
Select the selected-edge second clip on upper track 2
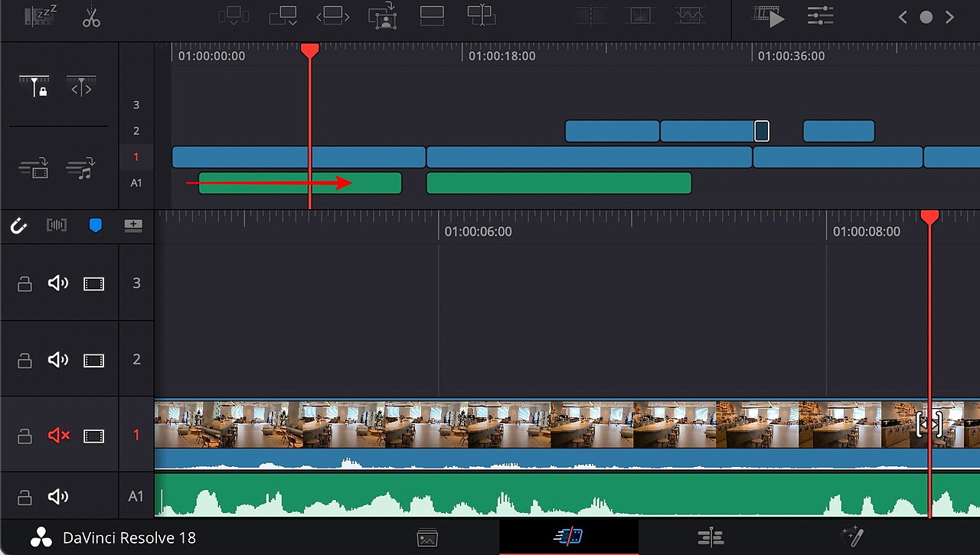pos(708,131)
